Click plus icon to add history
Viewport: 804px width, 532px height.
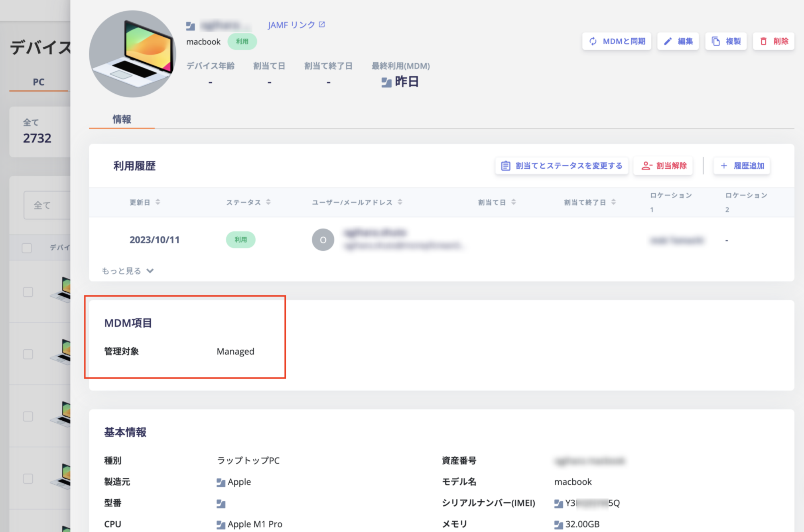pyautogui.click(x=724, y=166)
